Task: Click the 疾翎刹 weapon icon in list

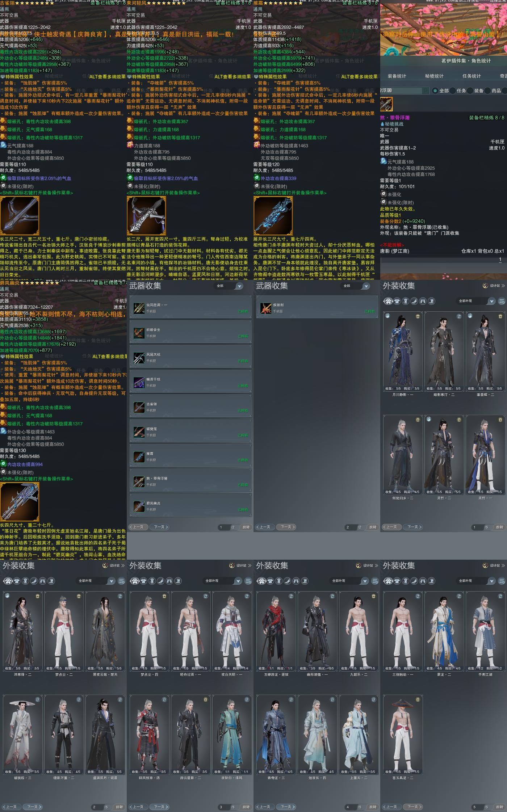Action: [266, 308]
